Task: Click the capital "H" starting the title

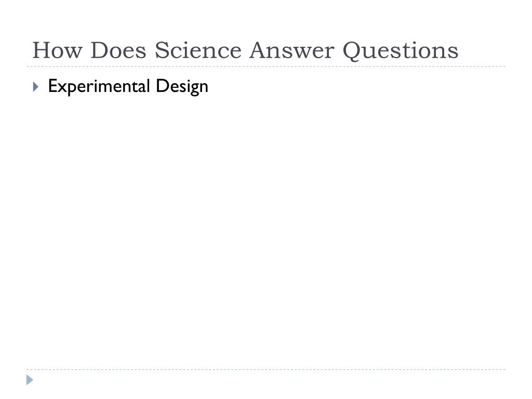Action: pos(42,50)
